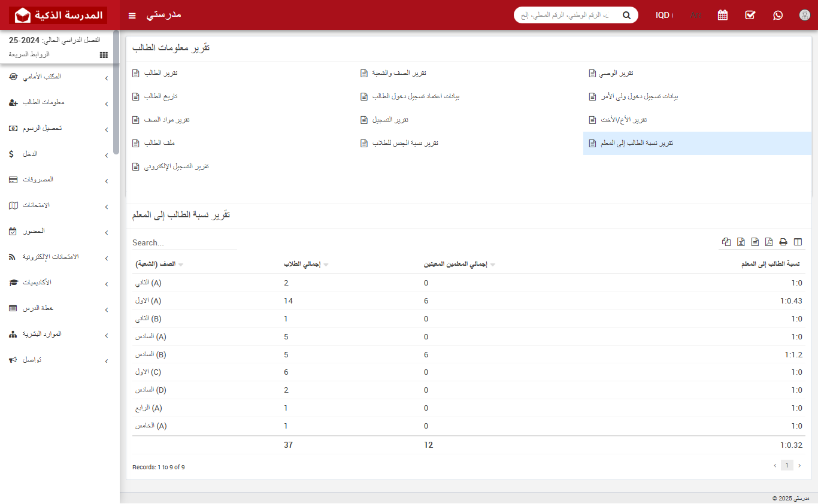
Task: Open the column visibility icon
Action: point(798,242)
